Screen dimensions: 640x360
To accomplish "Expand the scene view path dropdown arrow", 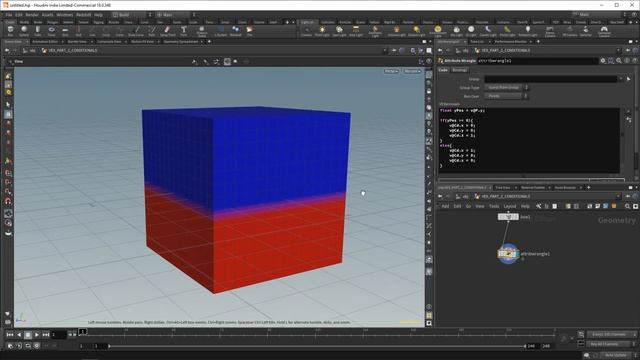I will tap(384, 51).
